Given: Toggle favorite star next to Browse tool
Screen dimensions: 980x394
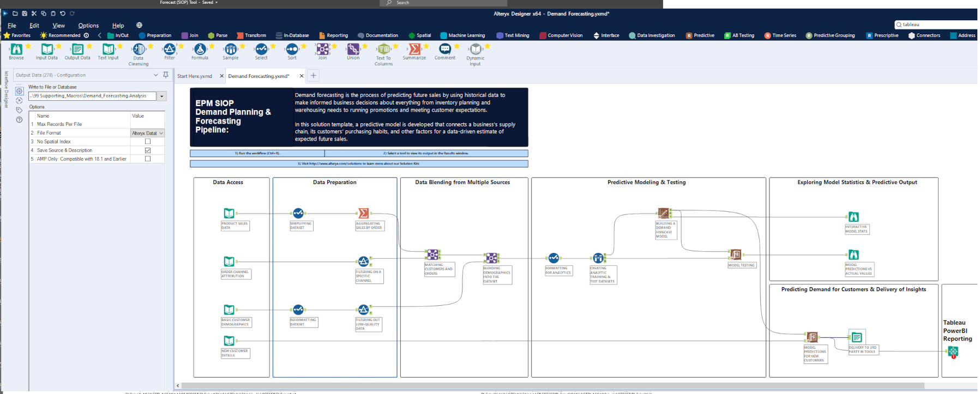Looking at the screenshot, I should coord(28,46).
